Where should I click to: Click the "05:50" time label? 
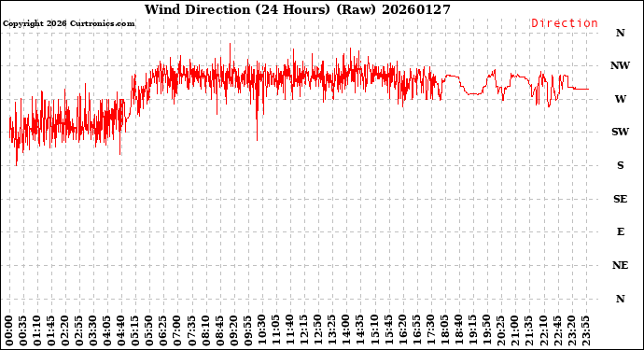[x=149, y=331]
